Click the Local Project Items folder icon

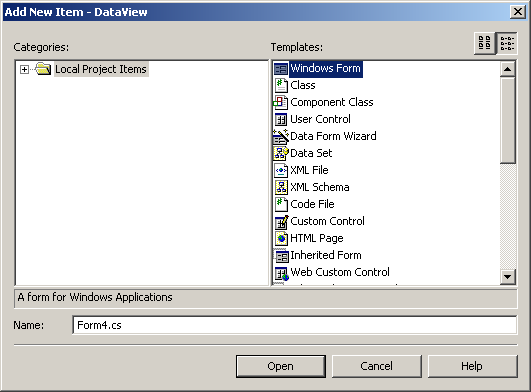[x=43, y=69]
